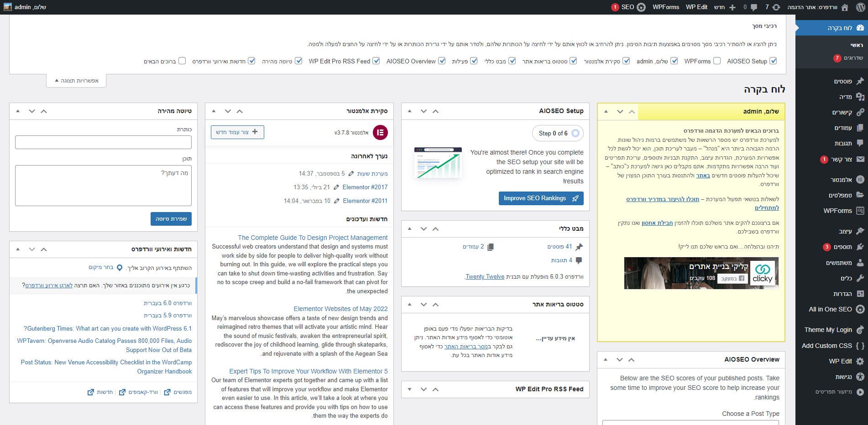This screenshot has width=868, height=425.
Task: Open WPForms in the admin bar
Action: click(x=665, y=7)
